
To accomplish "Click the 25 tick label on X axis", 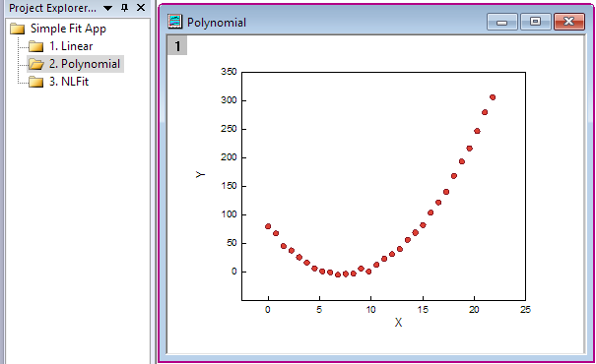I will pos(525,310).
